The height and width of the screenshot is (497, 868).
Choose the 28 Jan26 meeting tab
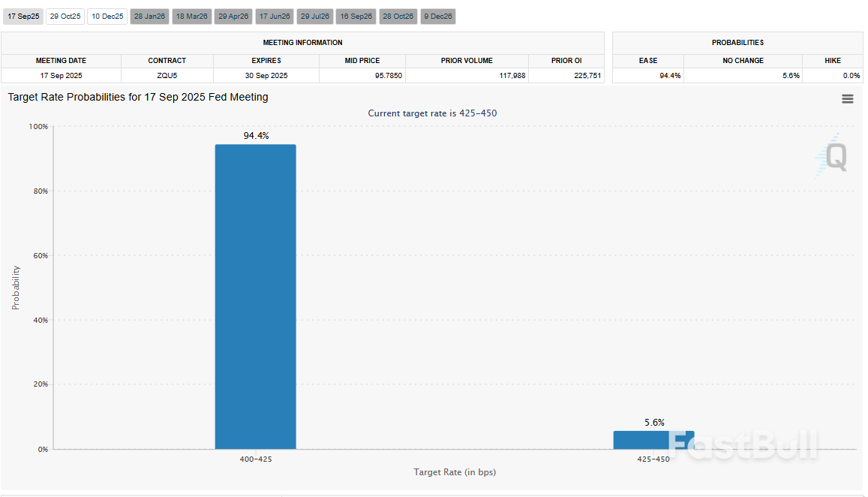(x=149, y=17)
